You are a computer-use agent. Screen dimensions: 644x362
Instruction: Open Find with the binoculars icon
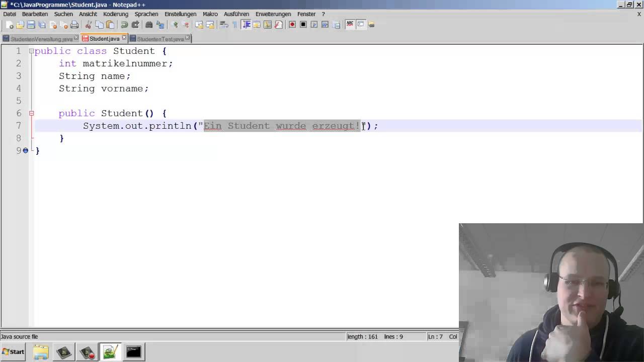148,25
